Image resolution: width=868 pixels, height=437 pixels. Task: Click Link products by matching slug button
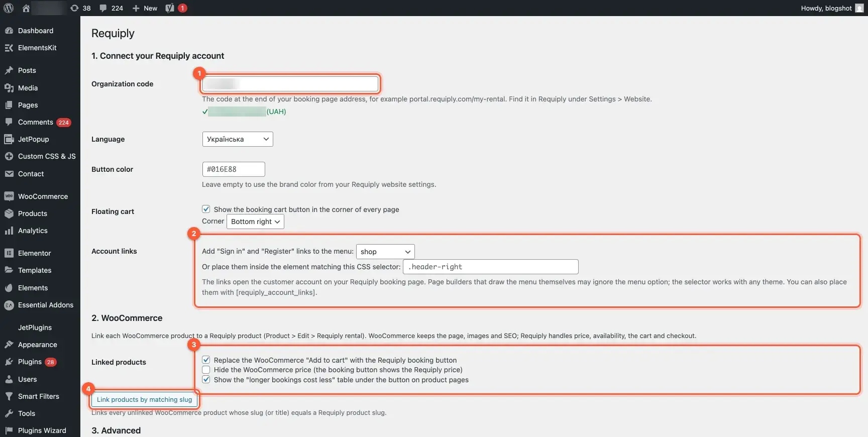click(144, 400)
